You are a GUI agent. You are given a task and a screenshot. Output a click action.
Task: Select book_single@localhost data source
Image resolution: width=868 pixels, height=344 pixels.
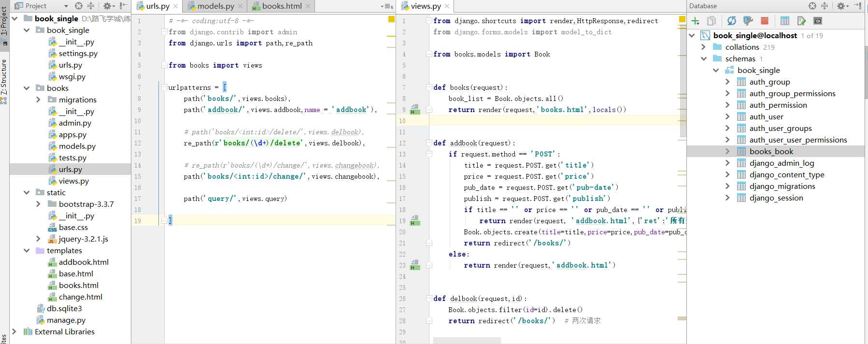click(x=755, y=35)
